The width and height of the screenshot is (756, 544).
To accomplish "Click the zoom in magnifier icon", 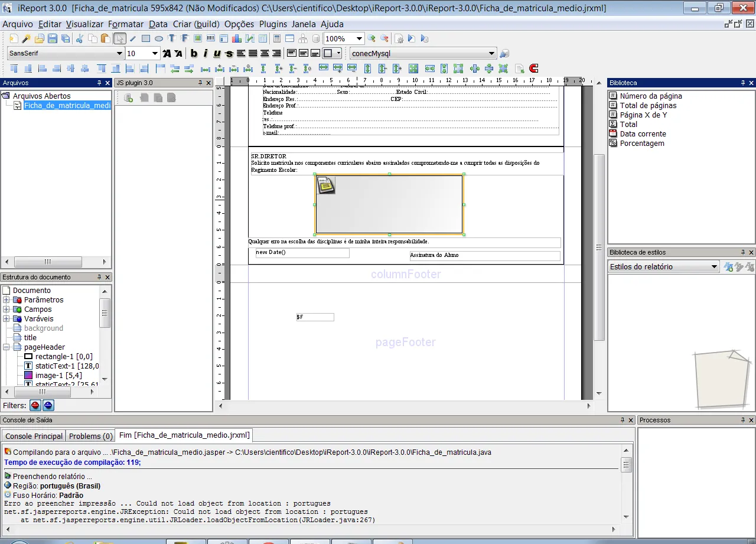I will (372, 39).
